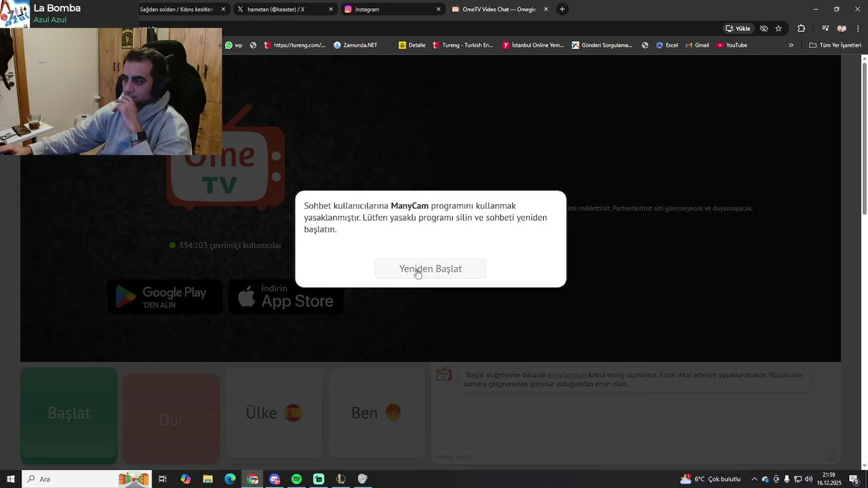Close the OmeTV Video Chat tab

546,9
